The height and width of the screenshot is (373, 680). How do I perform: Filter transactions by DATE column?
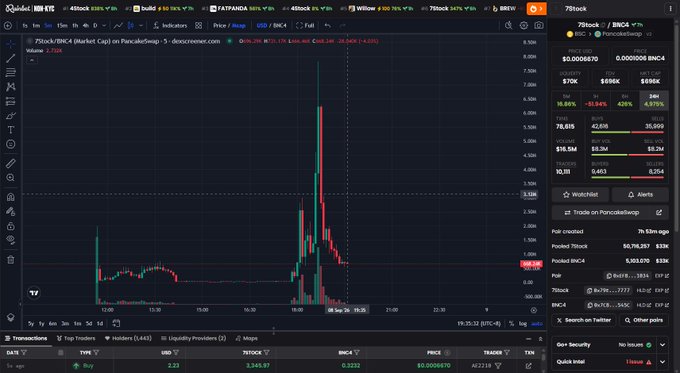pyautogui.click(x=24, y=353)
